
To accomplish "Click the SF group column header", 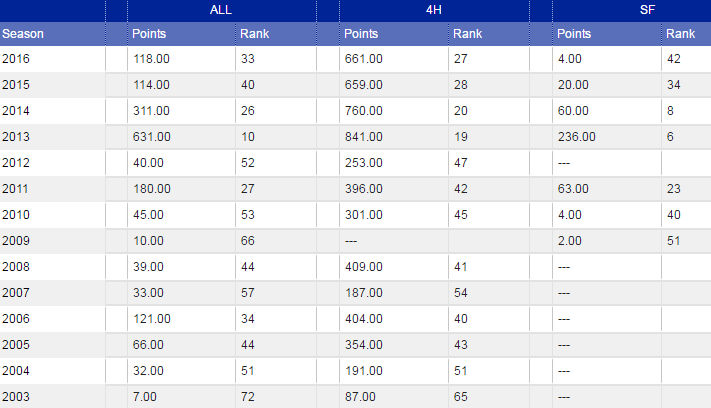I will tap(631, 9).
